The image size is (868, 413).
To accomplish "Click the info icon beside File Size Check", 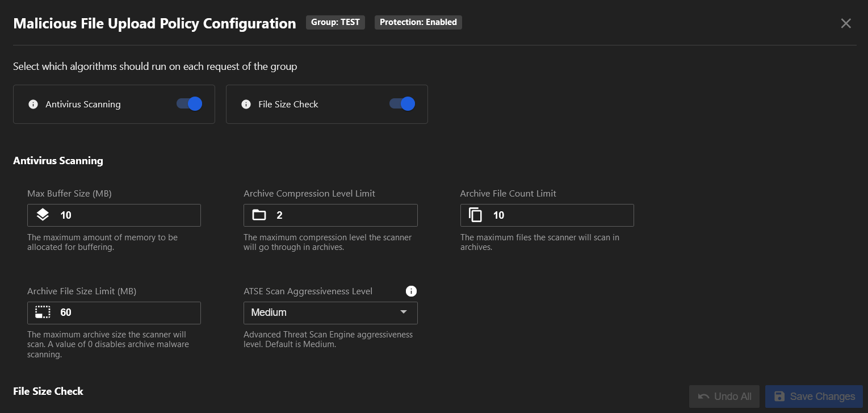I will [246, 105].
